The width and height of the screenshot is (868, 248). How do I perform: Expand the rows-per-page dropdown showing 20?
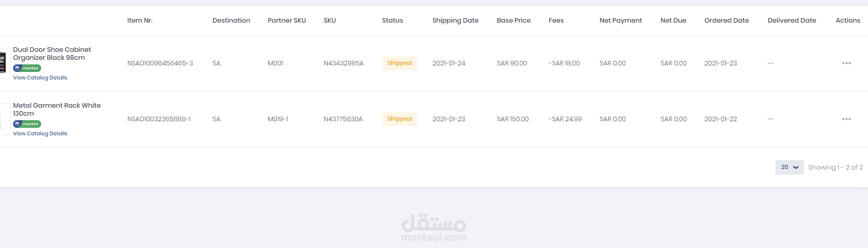[x=789, y=167]
